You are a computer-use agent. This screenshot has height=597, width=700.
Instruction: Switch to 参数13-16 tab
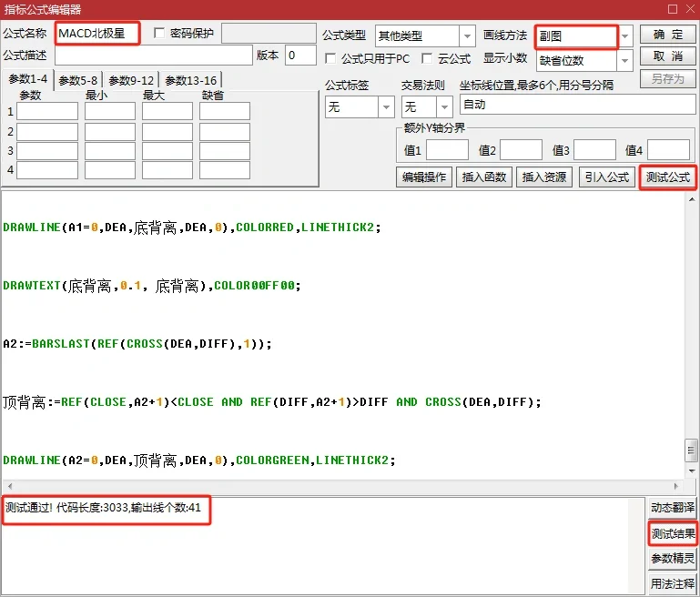pyautogui.click(x=191, y=80)
